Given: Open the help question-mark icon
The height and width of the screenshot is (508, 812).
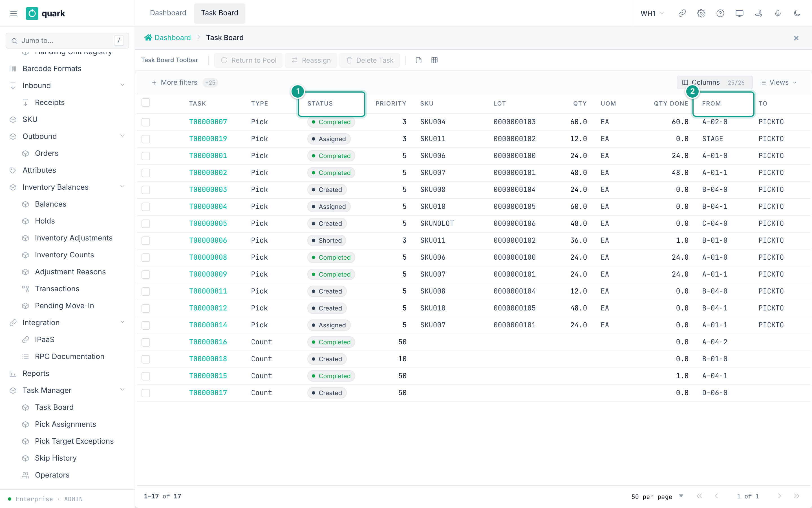Looking at the screenshot, I should 720,14.
